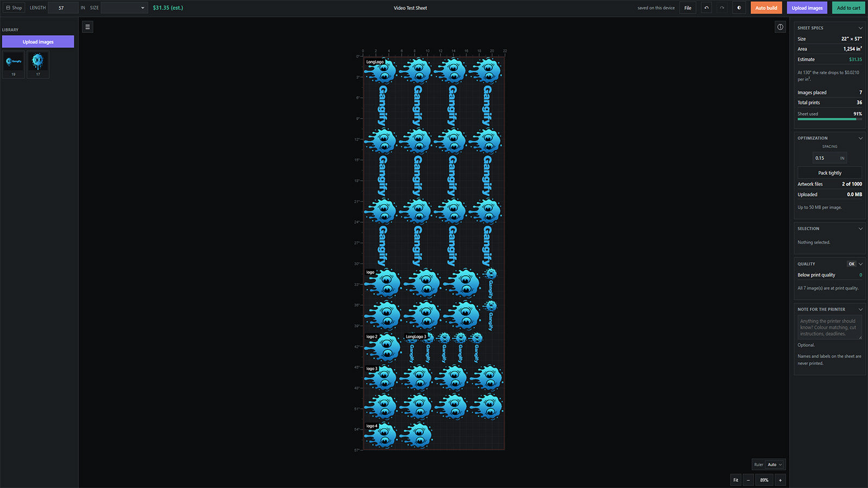The image size is (868, 488).
Task: Click the undo arrow icon
Action: pyautogui.click(x=706, y=8)
